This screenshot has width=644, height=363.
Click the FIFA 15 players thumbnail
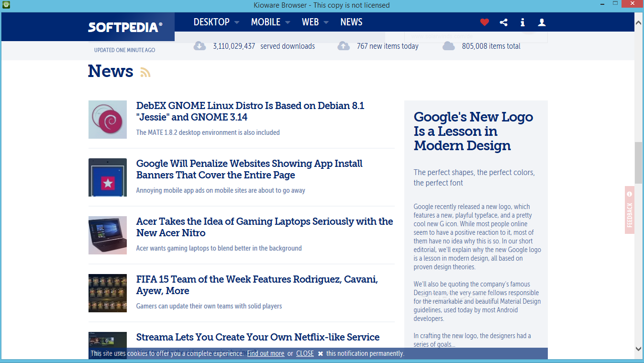[108, 293]
